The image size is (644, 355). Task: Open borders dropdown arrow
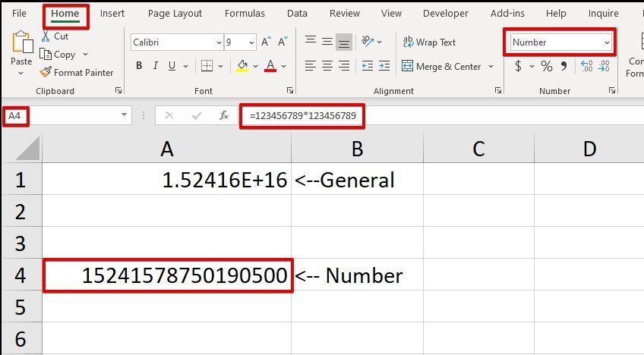click(220, 66)
